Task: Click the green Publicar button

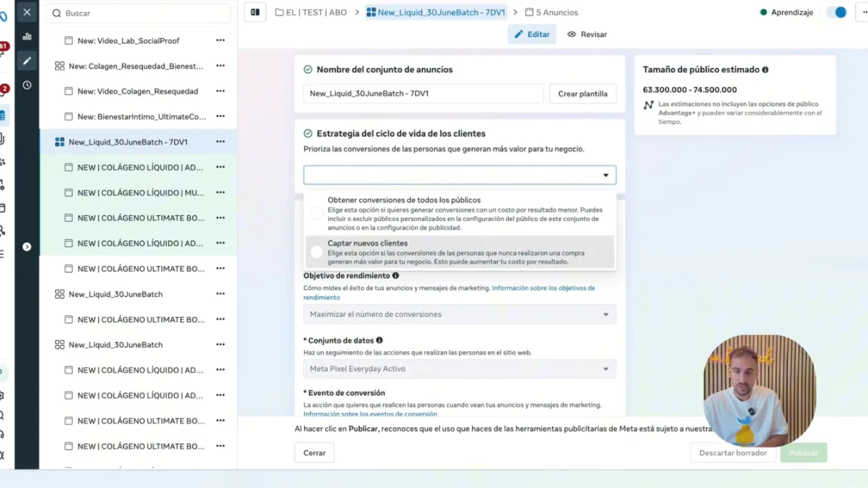Action: 803,453
